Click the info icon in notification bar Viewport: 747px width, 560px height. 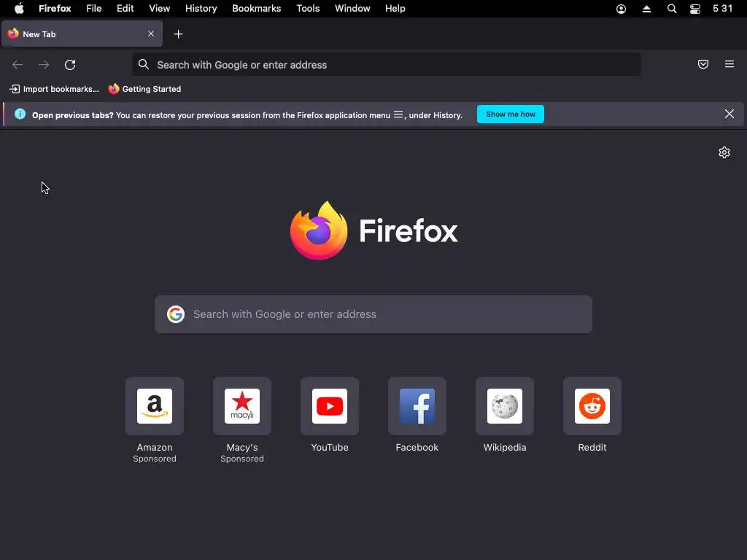(x=20, y=114)
